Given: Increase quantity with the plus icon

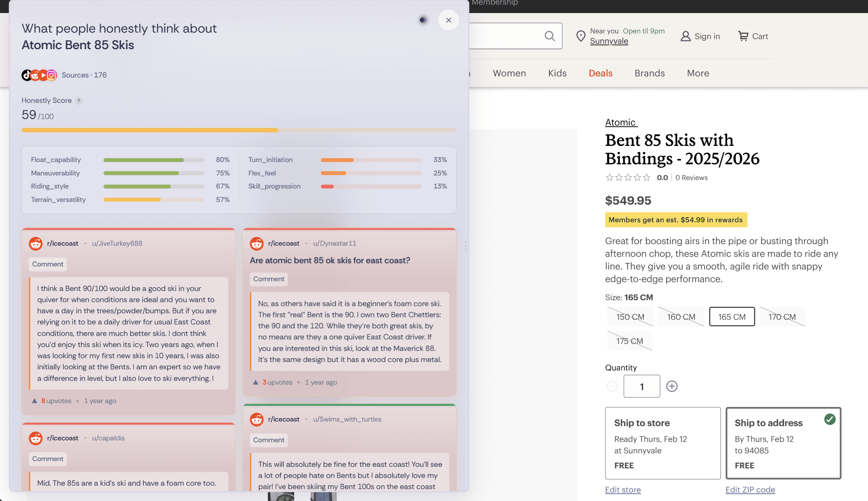Looking at the screenshot, I should tap(672, 386).
